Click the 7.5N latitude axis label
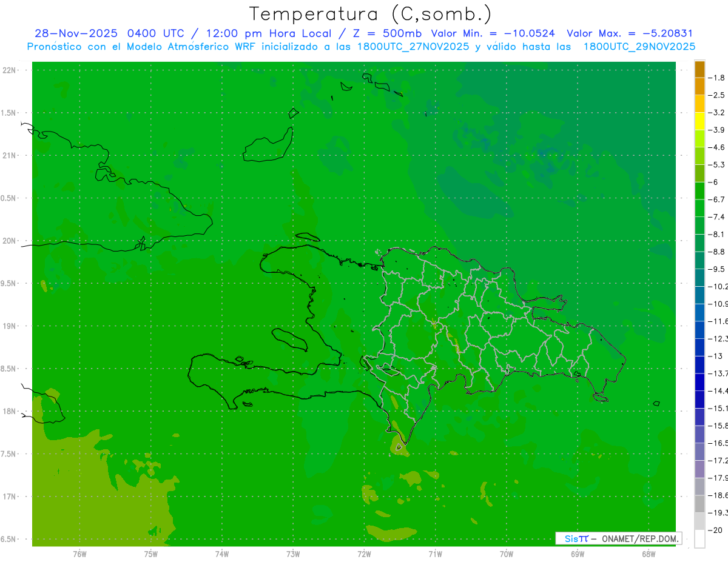Viewport: 728px width, 562px height. click(8, 454)
